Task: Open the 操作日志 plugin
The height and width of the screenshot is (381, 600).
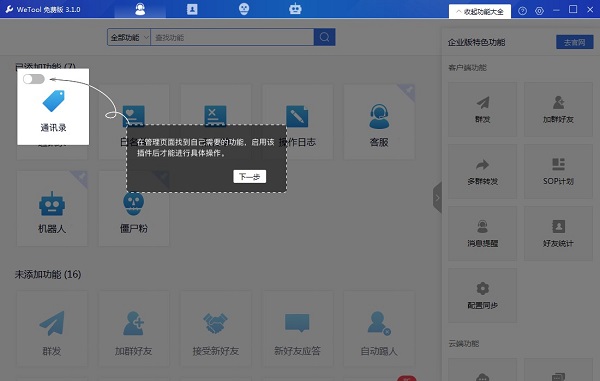Action: [x=297, y=122]
